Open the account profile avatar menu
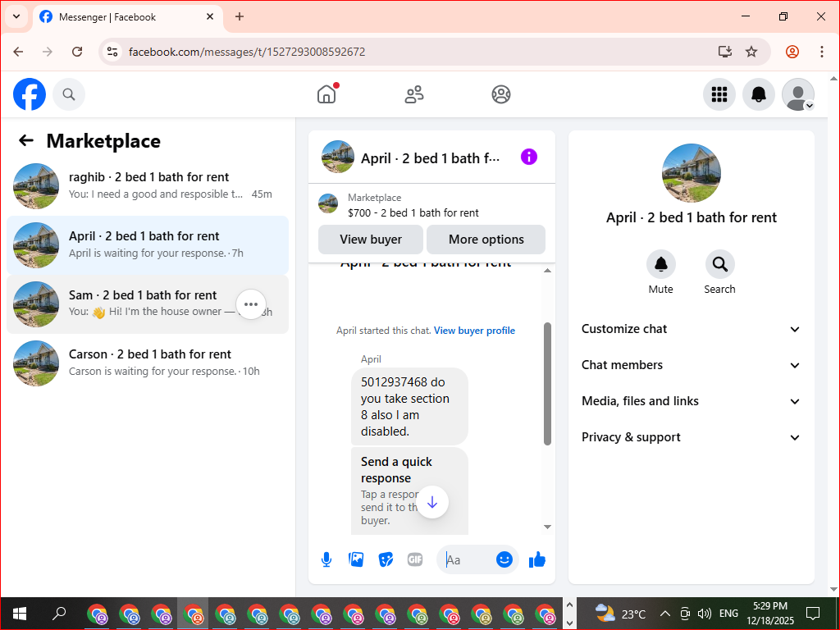The width and height of the screenshot is (840, 630). click(x=798, y=94)
